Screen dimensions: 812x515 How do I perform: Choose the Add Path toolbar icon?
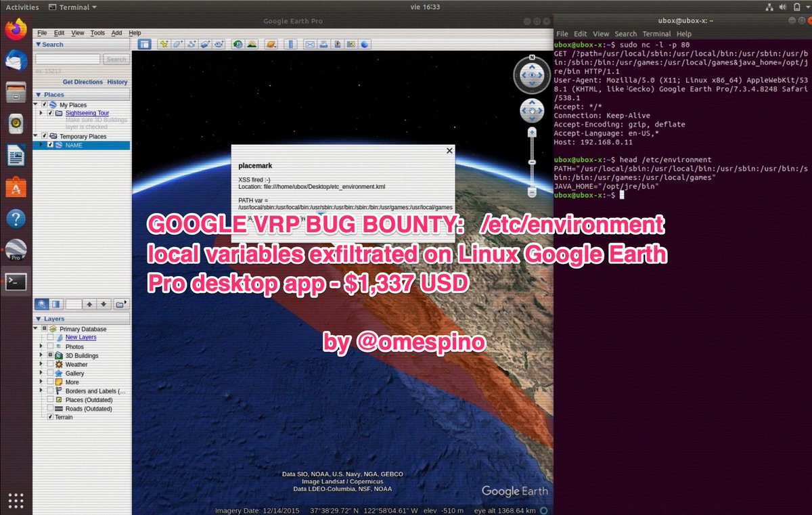(x=191, y=45)
